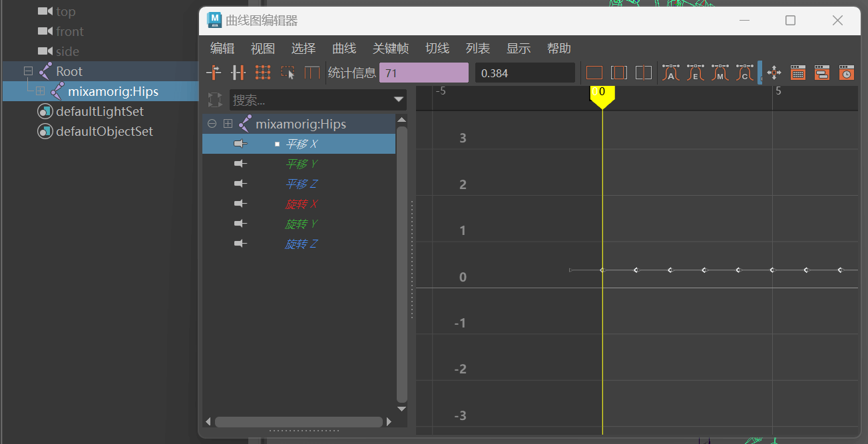The height and width of the screenshot is (444, 868).
Task: Toggle the plug icon for 旋转 X
Action: (x=240, y=204)
